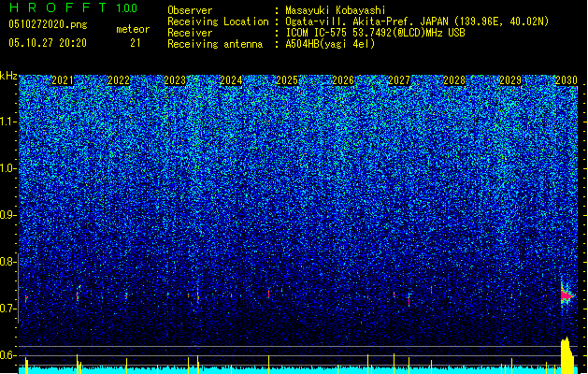
Task: Click the 0.9 kHz axis label
Action: pos(8,215)
